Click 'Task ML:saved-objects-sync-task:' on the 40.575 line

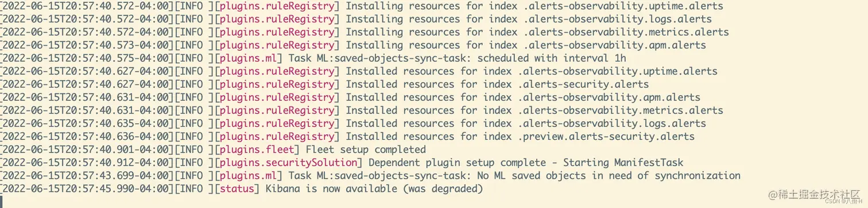[380, 58]
